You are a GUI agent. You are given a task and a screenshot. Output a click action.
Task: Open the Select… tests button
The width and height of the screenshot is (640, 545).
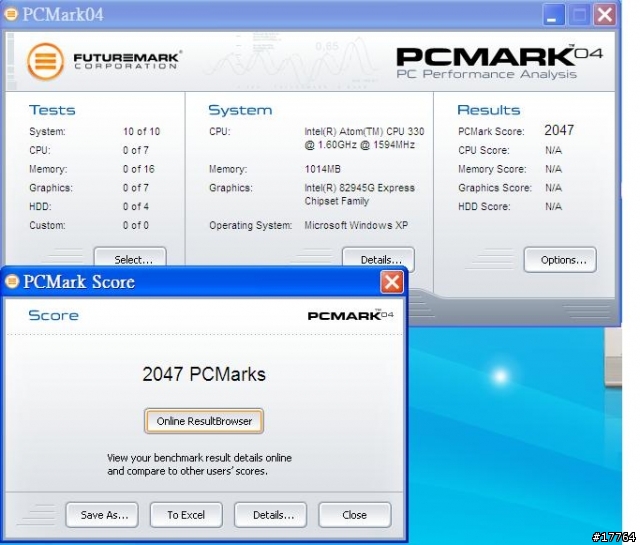coord(130,258)
